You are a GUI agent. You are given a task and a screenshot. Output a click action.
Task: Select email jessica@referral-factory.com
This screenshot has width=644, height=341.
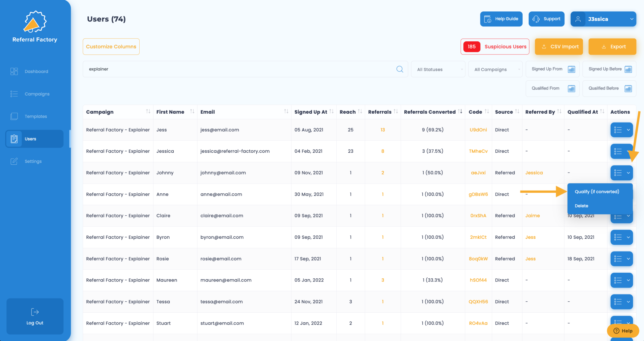235,151
